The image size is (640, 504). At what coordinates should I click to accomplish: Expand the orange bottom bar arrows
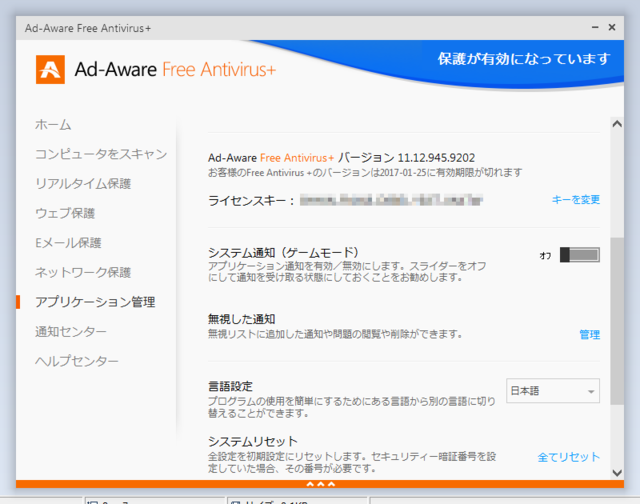point(320,484)
